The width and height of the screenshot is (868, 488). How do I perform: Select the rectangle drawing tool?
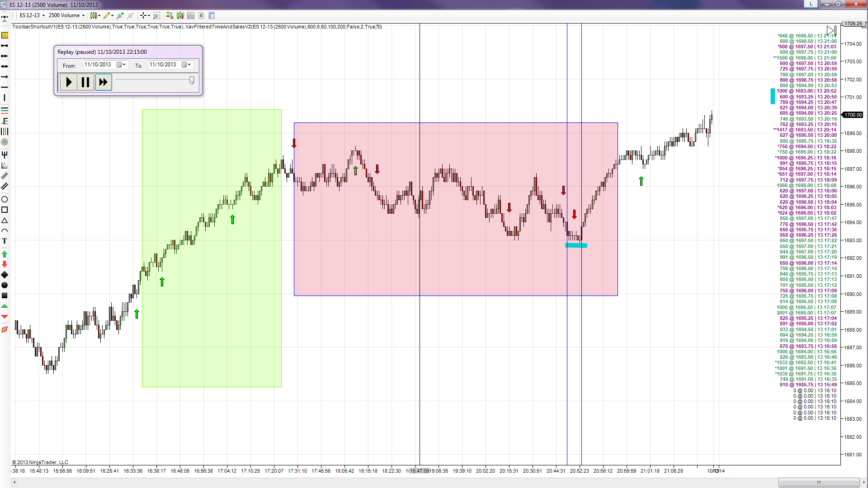(x=5, y=210)
